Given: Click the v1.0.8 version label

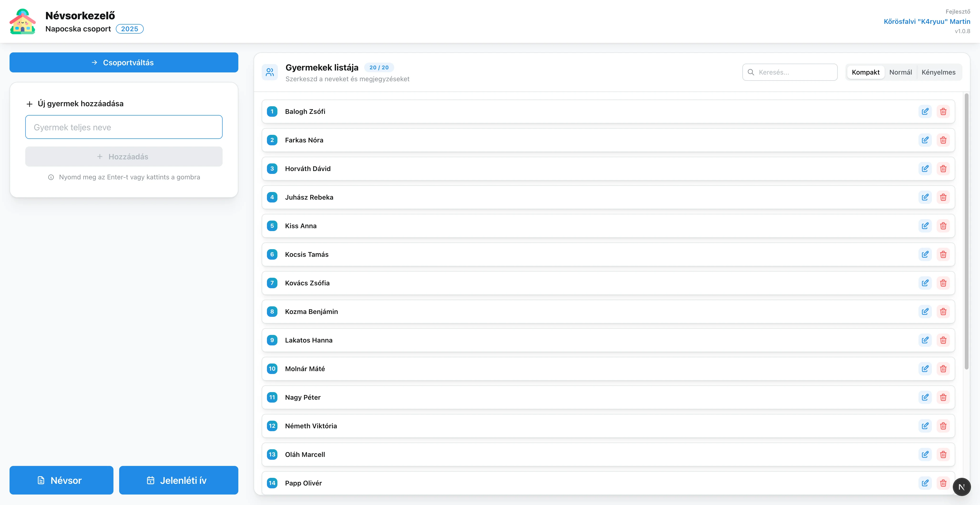Looking at the screenshot, I should (963, 31).
